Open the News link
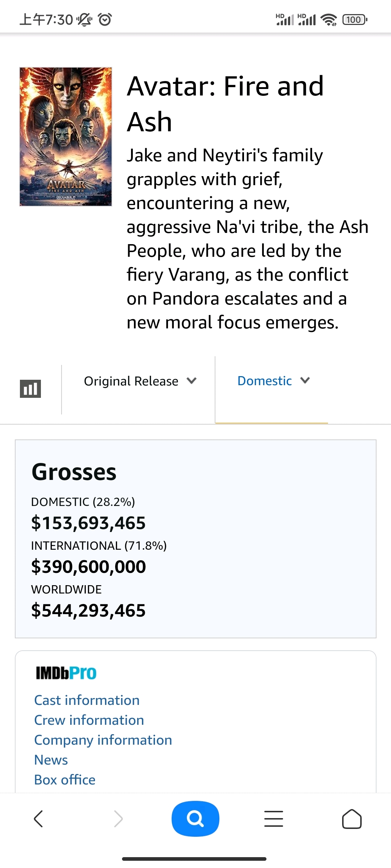Screen dimensions: 391x868 click(x=51, y=760)
